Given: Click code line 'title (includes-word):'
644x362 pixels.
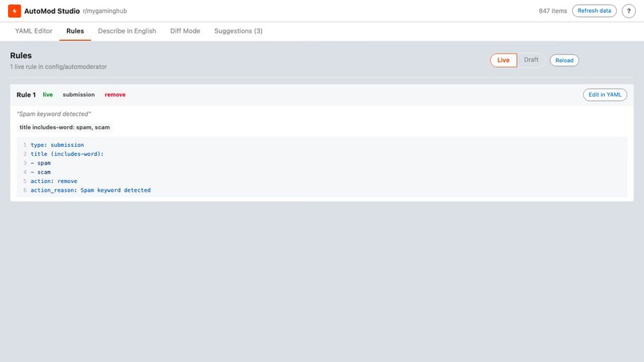Looking at the screenshot, I should (67, 154).
